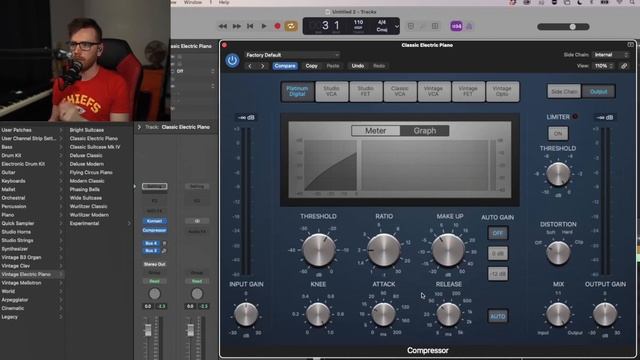Go to previous preset with left arrow

pos(250,66)
